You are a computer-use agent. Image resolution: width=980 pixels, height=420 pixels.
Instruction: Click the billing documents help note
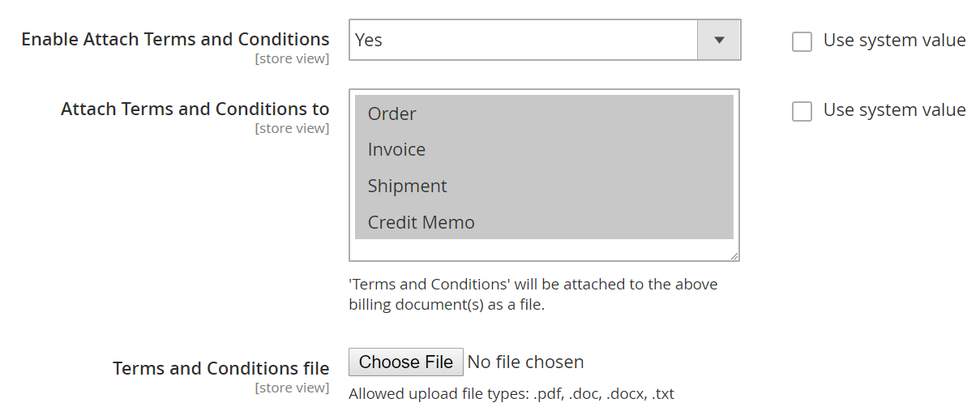[x=533, y=294]
